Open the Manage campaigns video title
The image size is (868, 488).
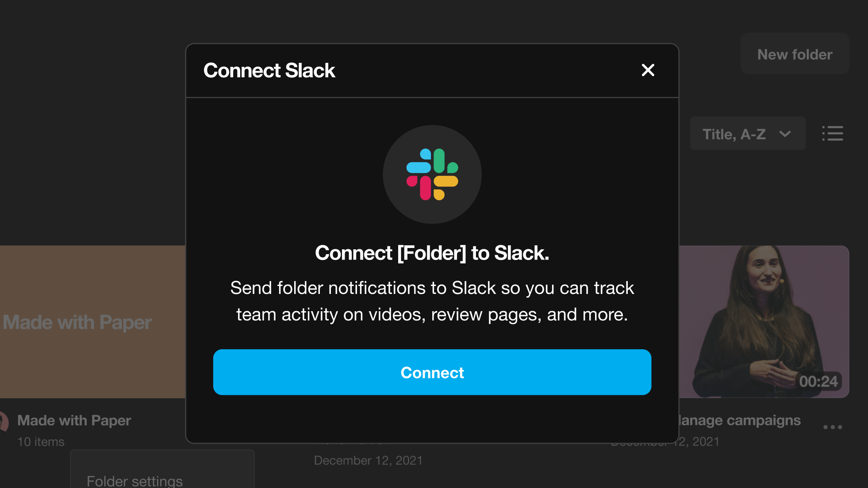tap(740, 420)
